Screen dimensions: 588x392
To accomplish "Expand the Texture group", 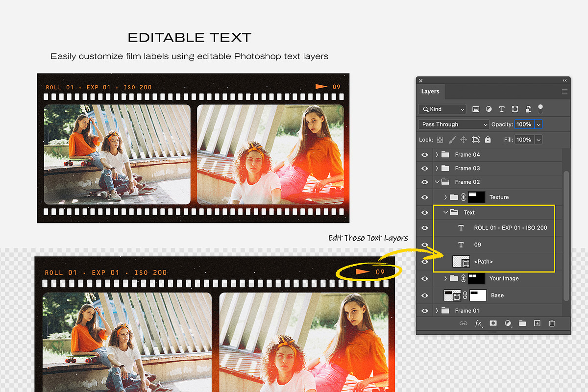I will 445,197.
